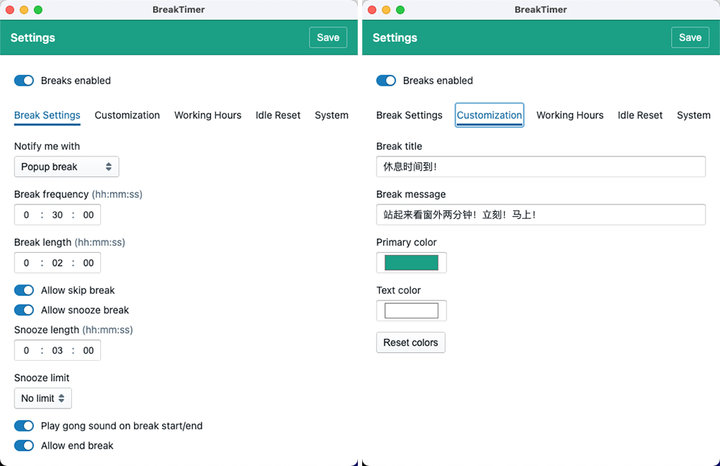Open System tab in right window
Image resolution: width=720 pixels, height=466 pixels.
pyautogui.click(x=694, y=115)
